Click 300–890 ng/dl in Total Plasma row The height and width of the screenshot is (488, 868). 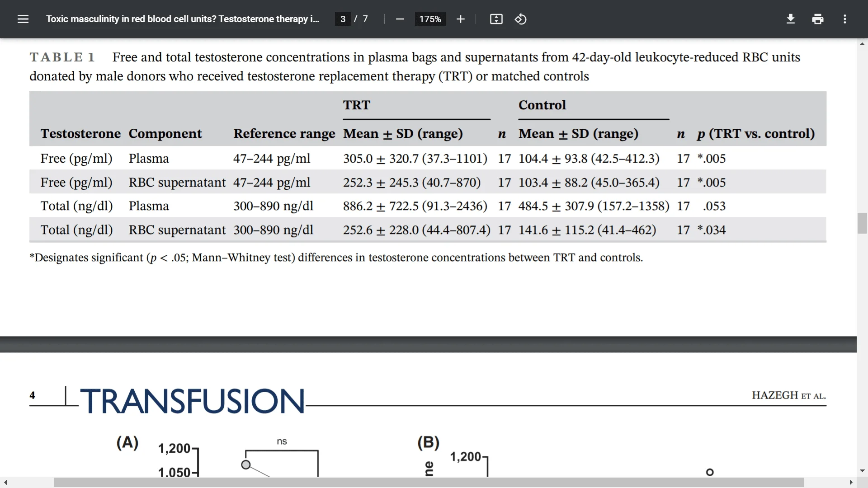coord(273,206)
